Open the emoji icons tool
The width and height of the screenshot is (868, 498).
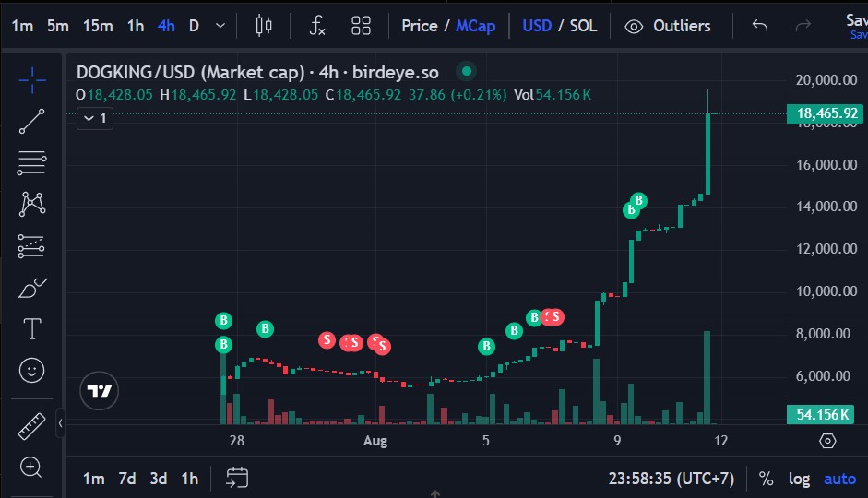[x=31, y=370]
